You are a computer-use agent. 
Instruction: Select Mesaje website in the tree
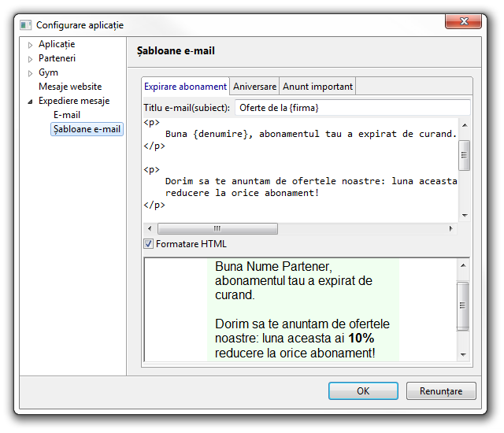70,87
